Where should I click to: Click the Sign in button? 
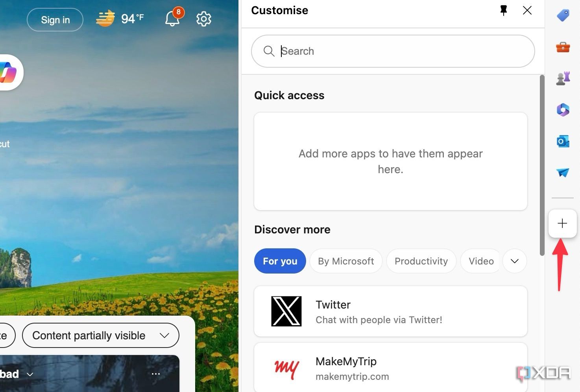(x=55, y=20)
